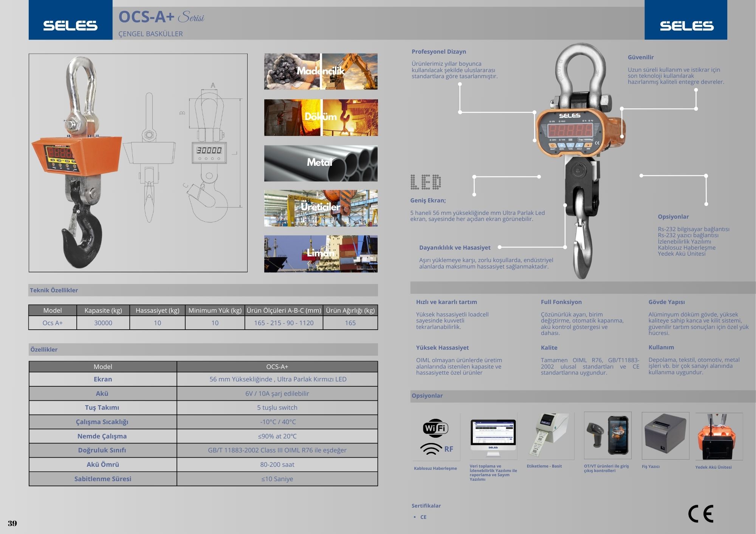
Task: Click the Güvenilir heading
Action: (641, 57)
